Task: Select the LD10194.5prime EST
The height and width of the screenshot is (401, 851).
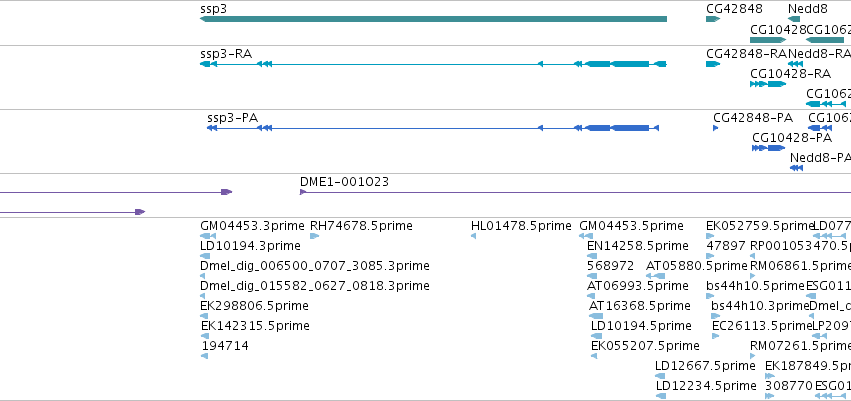Action: (x=594, y=336)
